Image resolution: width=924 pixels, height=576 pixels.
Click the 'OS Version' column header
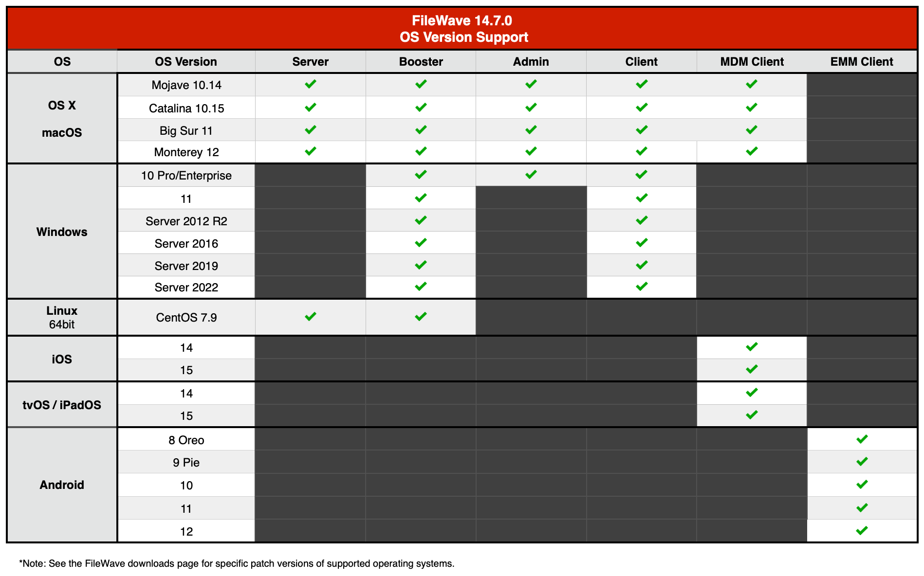coord(186,62)
